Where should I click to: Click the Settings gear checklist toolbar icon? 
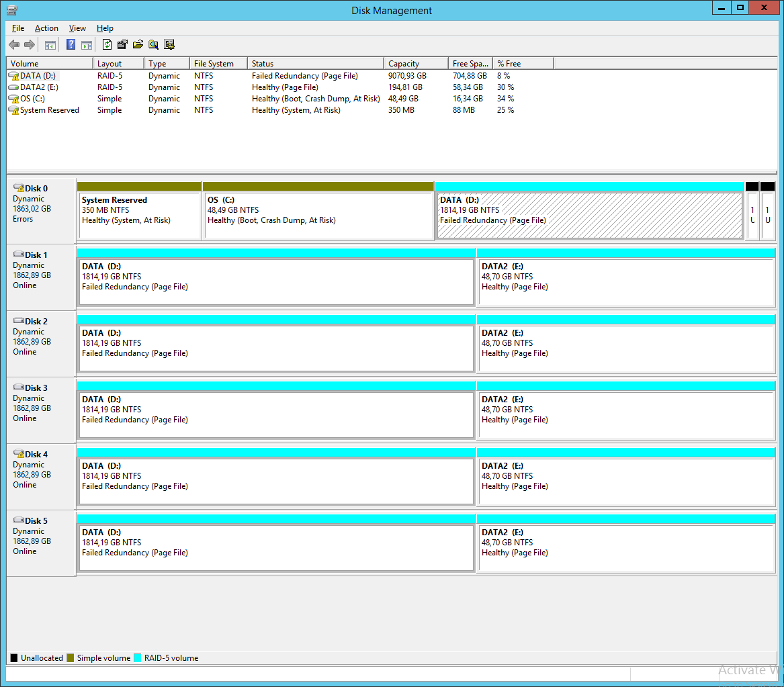(x=169, y=44)
